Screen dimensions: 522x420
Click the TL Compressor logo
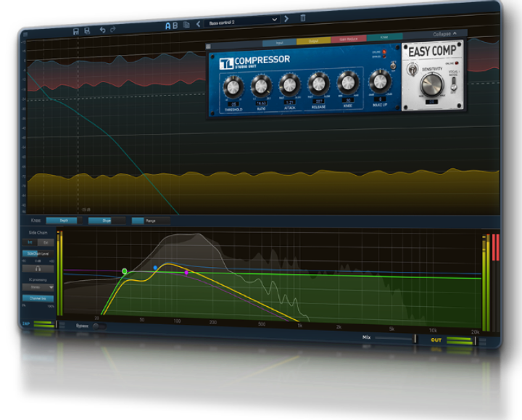point(254,62)
